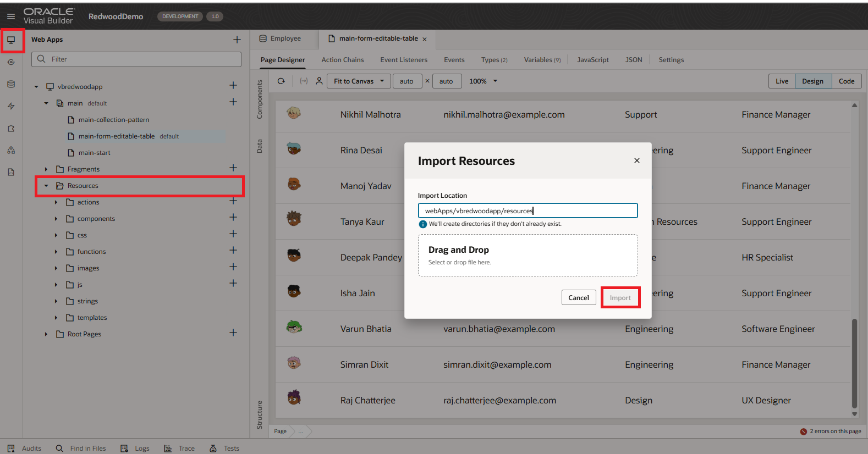
Task: Click the puzzle-piece Components icon in sidebar
Action: [x=11, y=128]
